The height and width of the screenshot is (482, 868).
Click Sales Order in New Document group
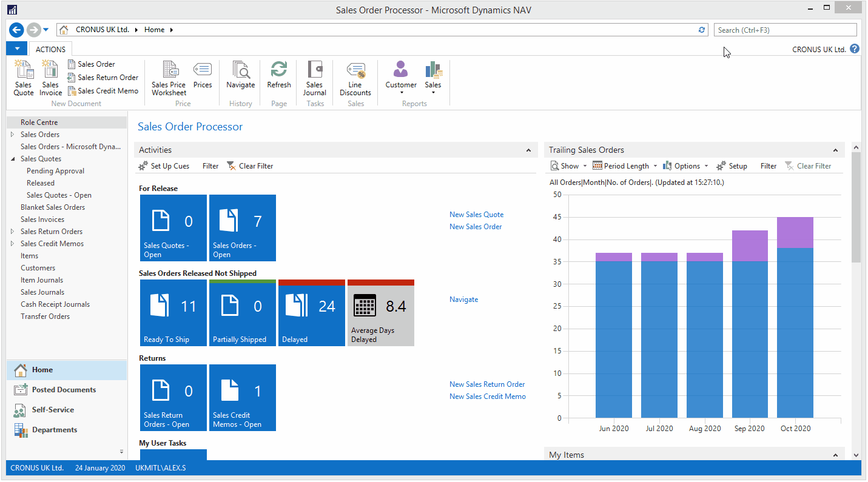[91, 64]
